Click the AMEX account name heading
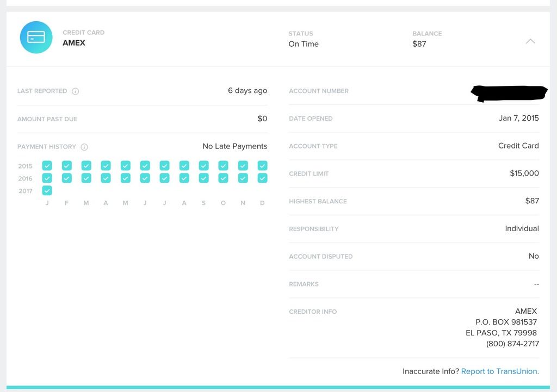 coord(74,43)
